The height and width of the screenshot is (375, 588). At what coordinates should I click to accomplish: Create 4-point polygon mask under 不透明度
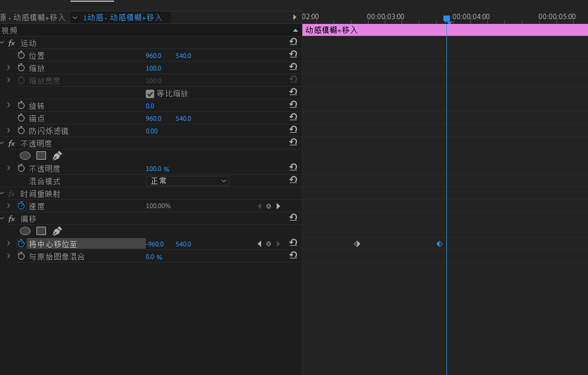click(41, 156)
